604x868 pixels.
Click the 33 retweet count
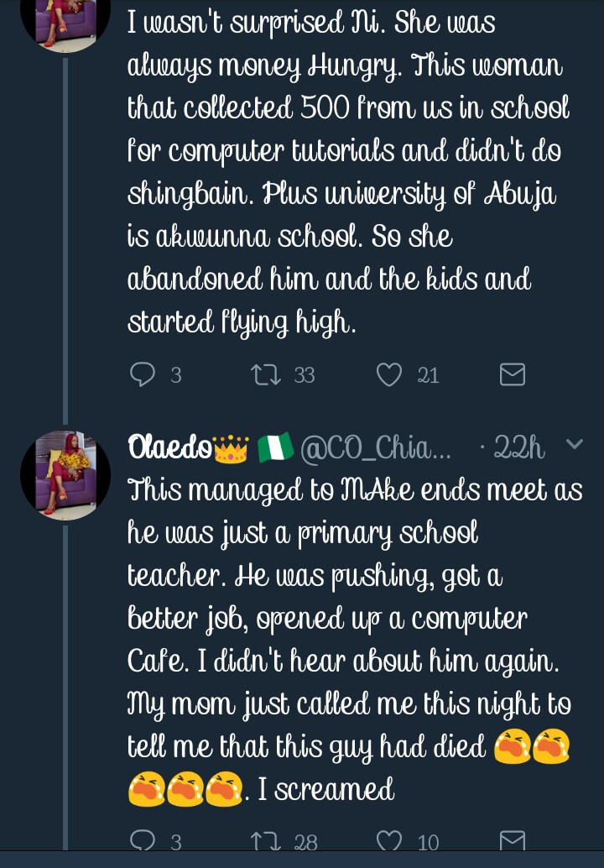(305, 375)
